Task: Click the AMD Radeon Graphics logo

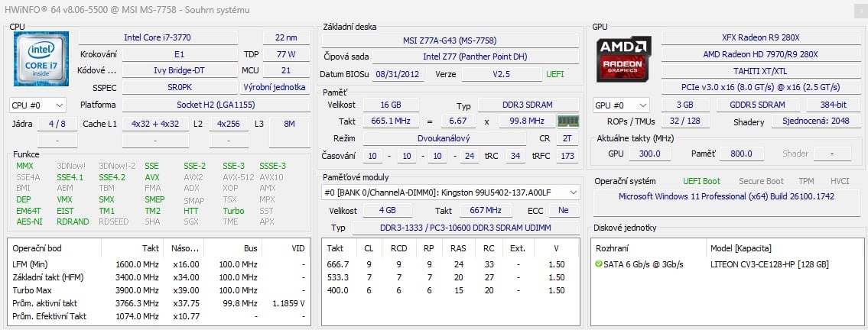Action: (624, 58)
